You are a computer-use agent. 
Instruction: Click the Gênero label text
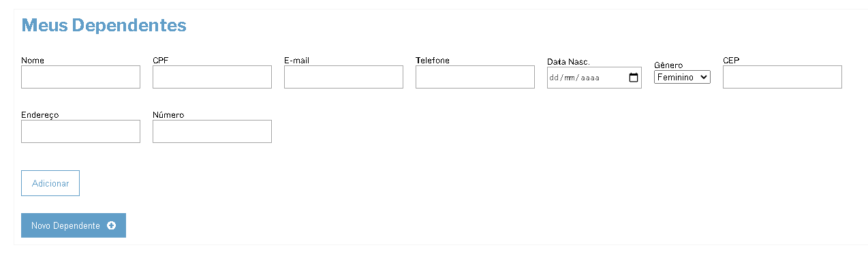click(668, 65)
